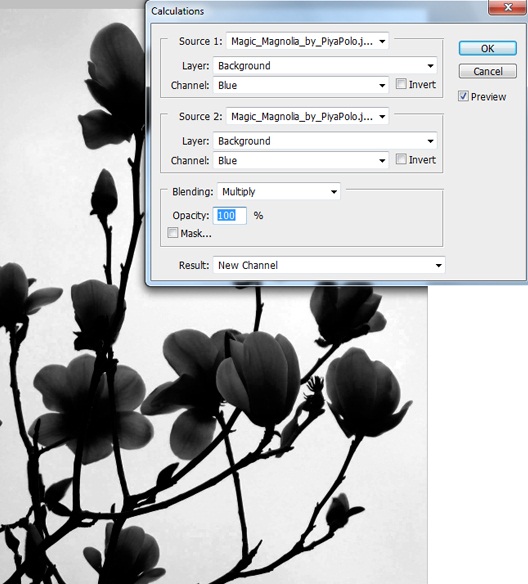Confirm Calculations dialog with OK
528x584 pixels.
[487, 48]
